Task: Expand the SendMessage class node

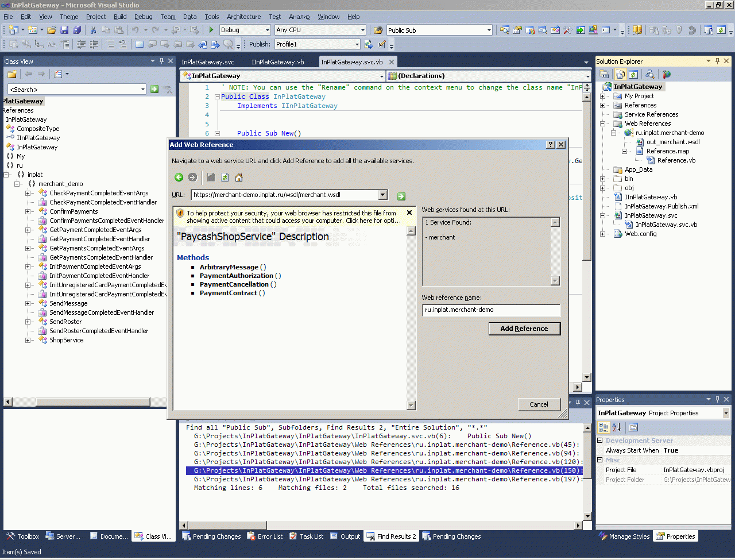Action: tap(28, 303)
